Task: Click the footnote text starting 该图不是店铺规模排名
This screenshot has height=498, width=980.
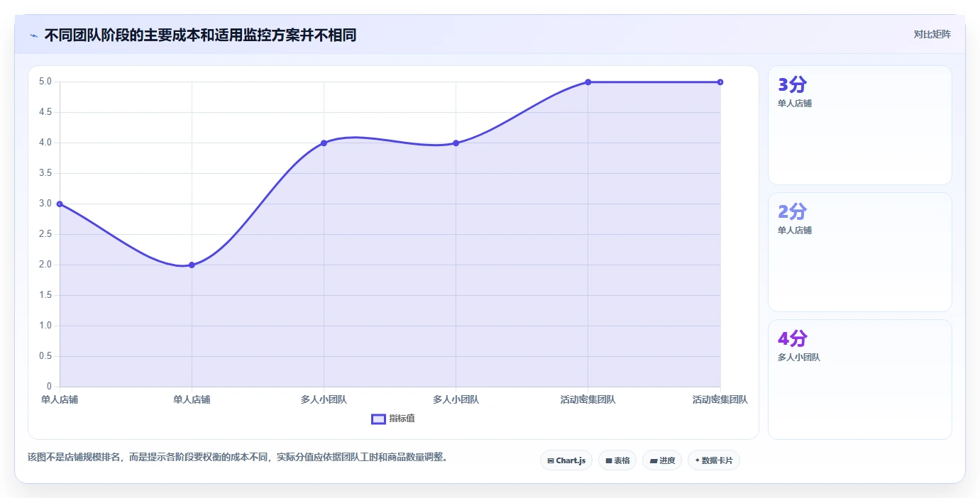Action: [238, 457]
